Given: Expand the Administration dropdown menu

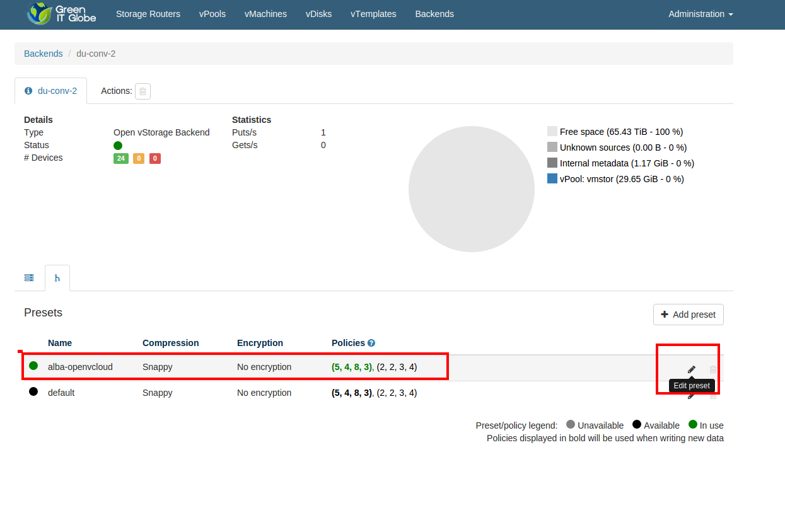Looking at the screenshot, I should 700,14.
